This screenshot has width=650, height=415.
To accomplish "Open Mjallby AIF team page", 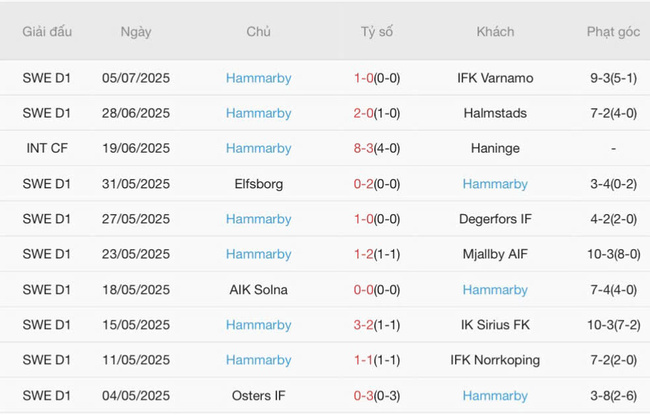I will (495, 254).
